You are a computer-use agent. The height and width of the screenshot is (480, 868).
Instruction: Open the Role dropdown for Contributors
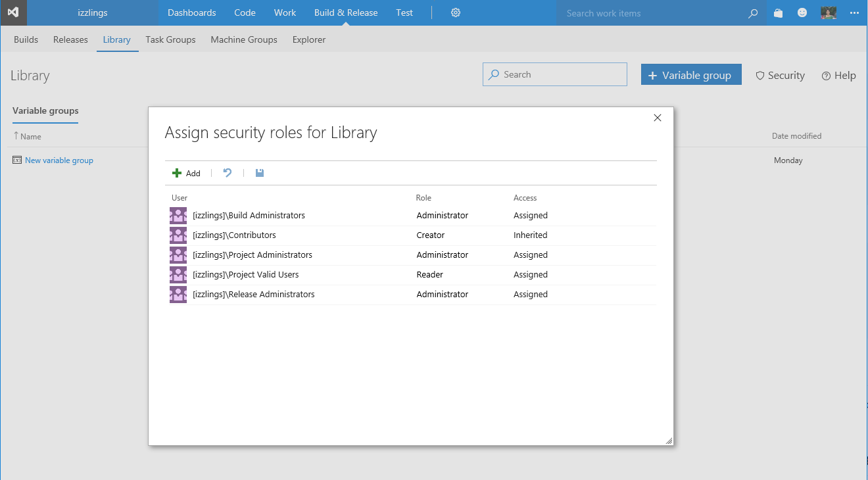pyautogui.click(x=431, y=235)
